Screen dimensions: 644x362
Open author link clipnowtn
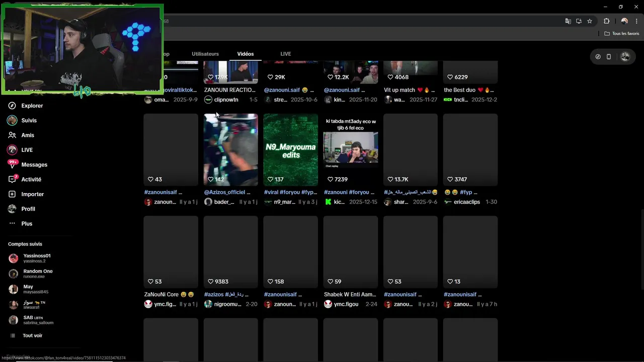pyautogui.click(x=226, y=100)
